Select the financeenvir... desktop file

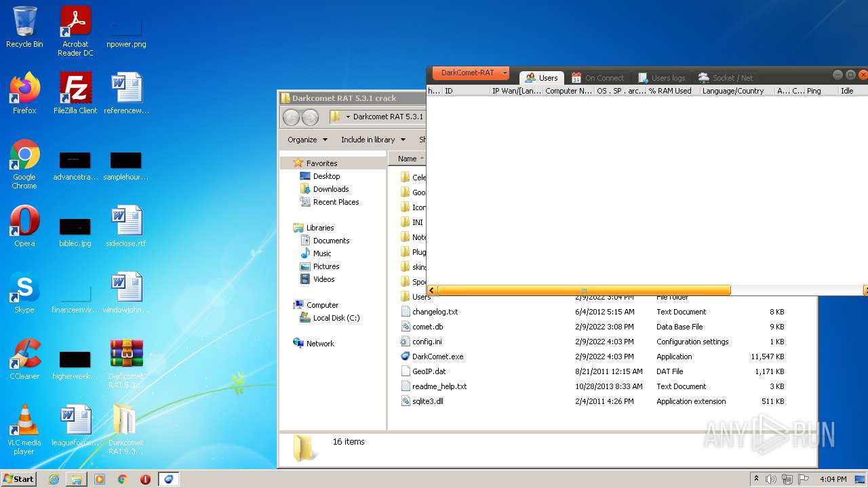(75, 298)
